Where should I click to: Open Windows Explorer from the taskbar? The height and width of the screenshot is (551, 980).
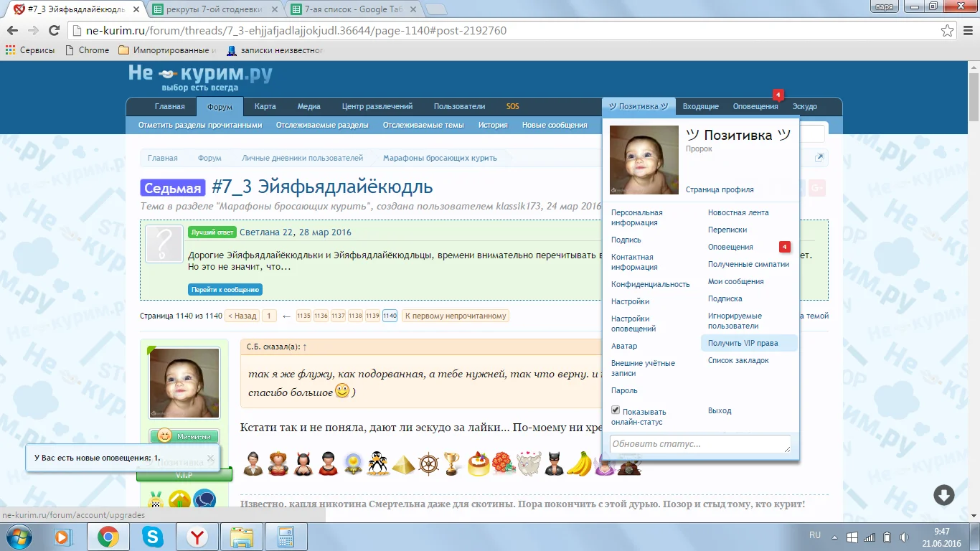pos(242,537)
